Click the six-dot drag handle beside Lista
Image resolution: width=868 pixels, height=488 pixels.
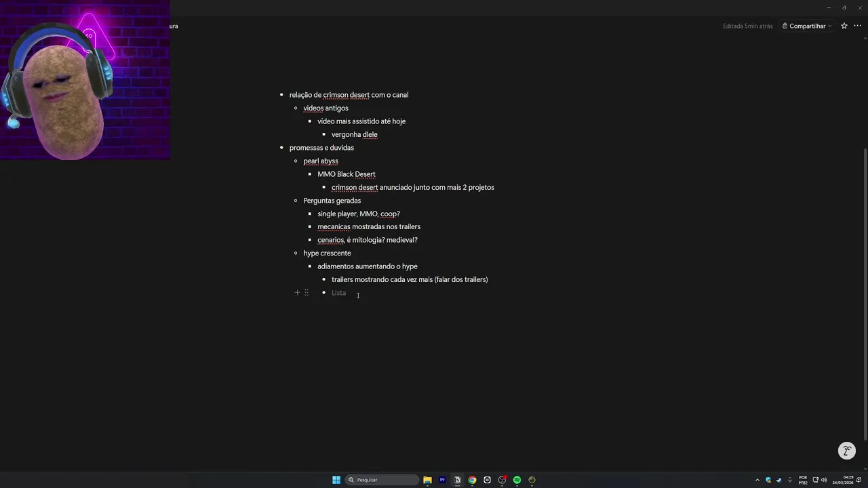pyautogui.click(x=307, y=293)
